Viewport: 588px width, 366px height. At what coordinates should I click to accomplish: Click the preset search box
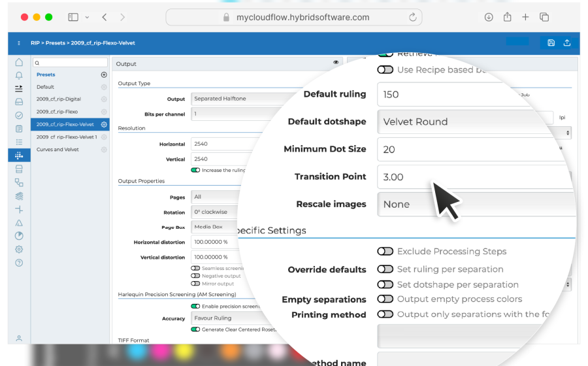tap(71, 63)
